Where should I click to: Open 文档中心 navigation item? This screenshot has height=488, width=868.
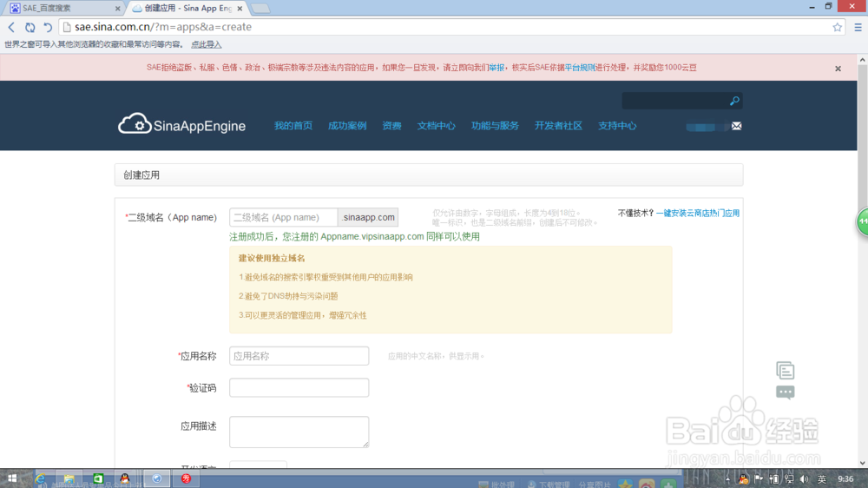point(437,126)
